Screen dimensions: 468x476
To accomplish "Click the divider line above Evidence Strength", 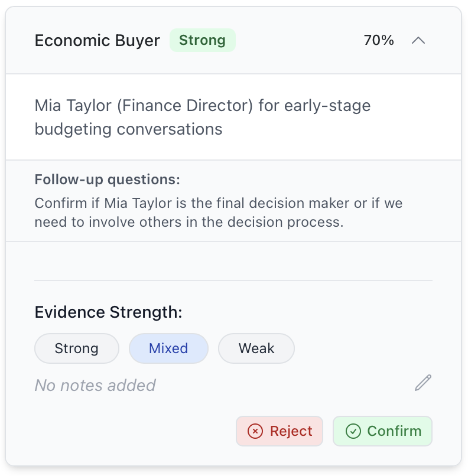I will point(233,281).
